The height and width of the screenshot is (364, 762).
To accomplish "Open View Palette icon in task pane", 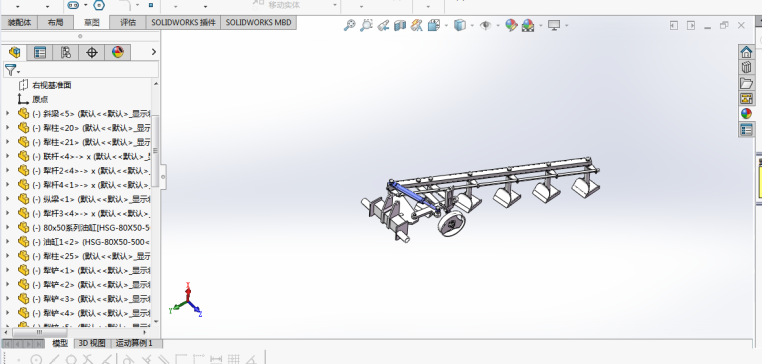I will [746, 99].
